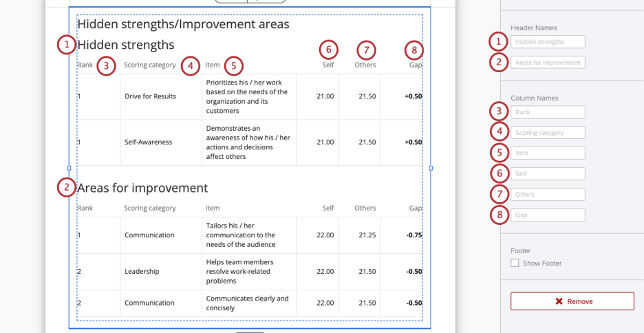Click the Communicates clearly and concisely item
Screen dimensions: 644x333
click(x=247, y=303)
